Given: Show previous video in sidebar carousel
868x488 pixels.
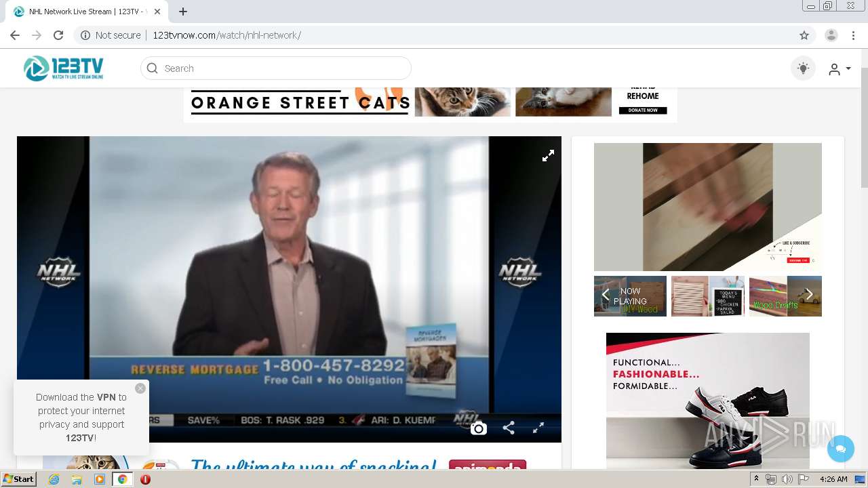Looking at the screenshot, I should (606, 295).
